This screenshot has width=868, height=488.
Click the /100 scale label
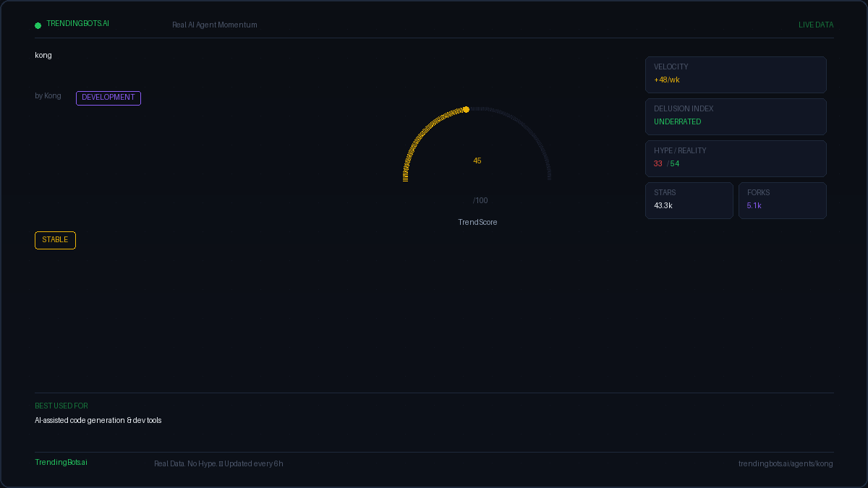(x=480, y=200)
